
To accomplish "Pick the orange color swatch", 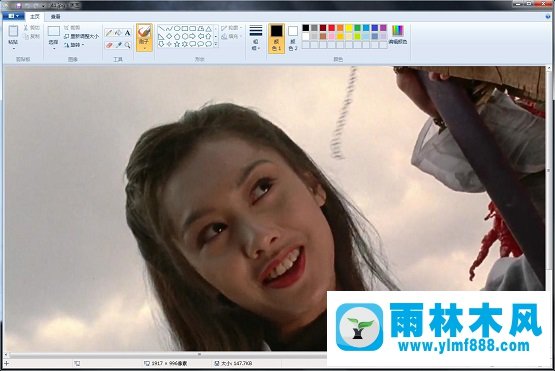I will pyautogui.click(x=340, y=28).
